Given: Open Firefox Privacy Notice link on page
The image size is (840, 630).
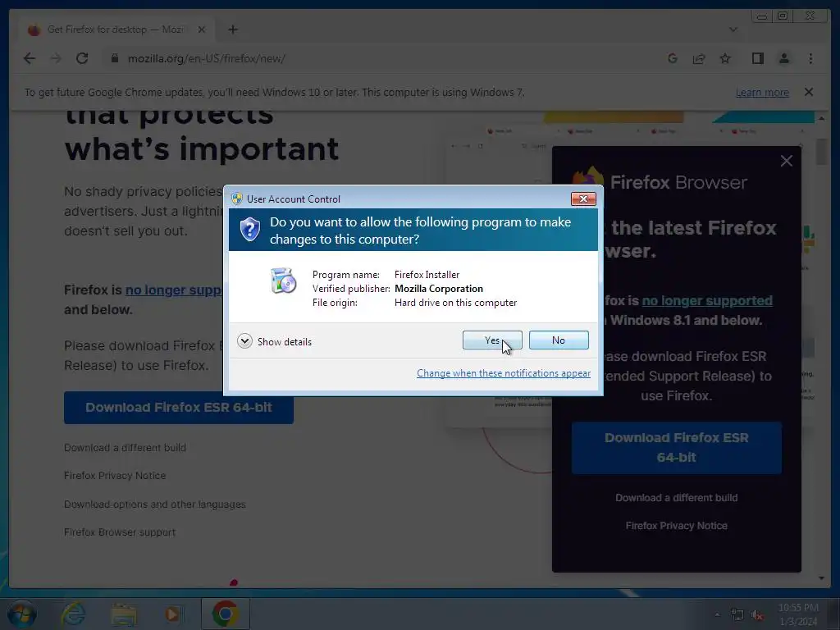Looking at the screenshot, I should pyautogui.click(x=115, y=475).
